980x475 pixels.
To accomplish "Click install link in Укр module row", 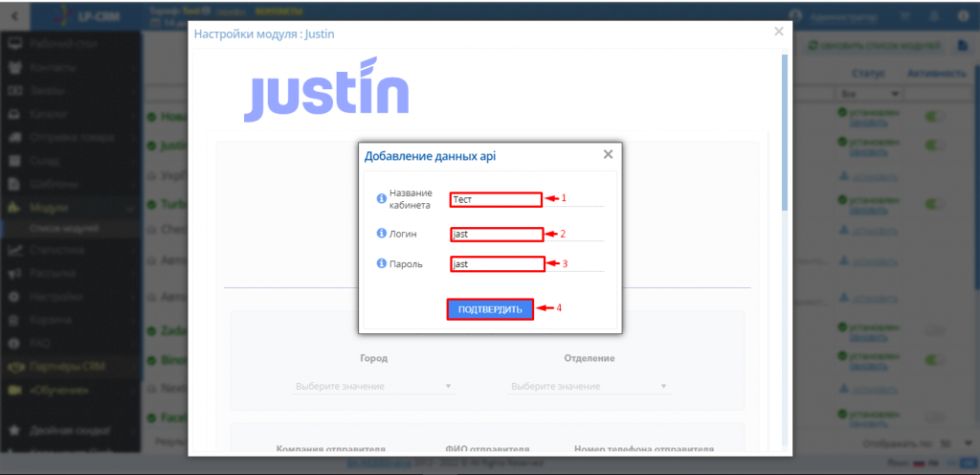I will [x=875, y=178].
